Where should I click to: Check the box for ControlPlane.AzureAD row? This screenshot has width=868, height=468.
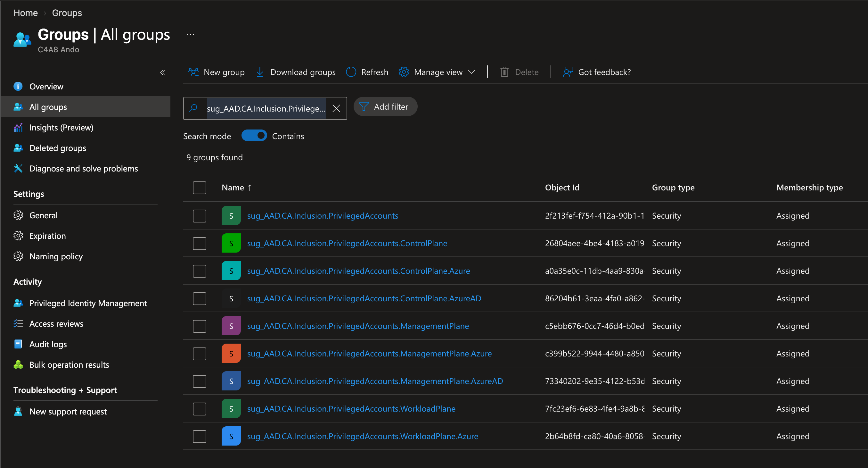[200, 298]
